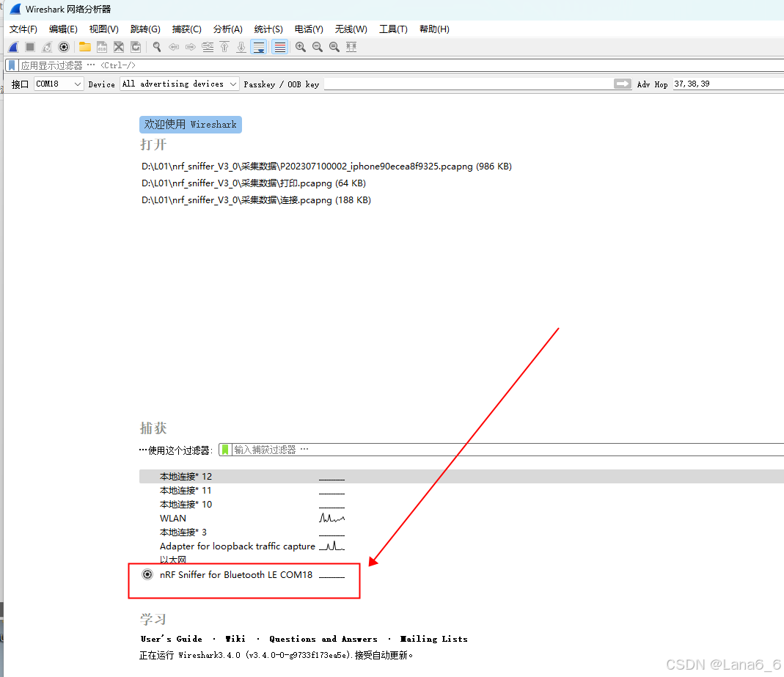This screenshot has height=677, width=784.
Task: Select the WLAN interface
Action: tap(461, 519)
